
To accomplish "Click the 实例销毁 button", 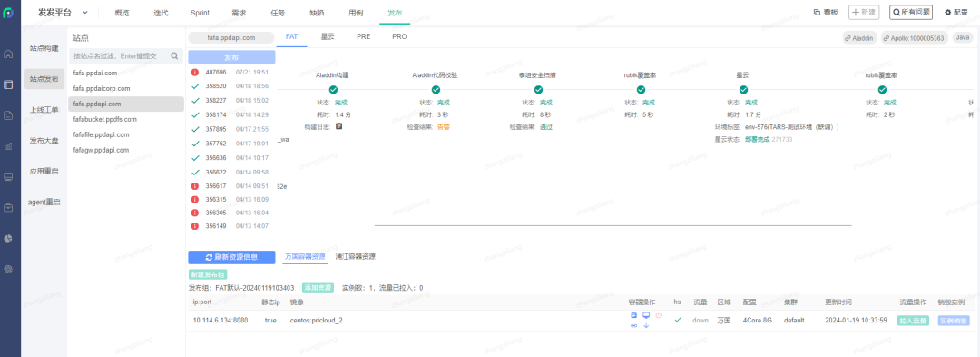I will click(954, 320).
